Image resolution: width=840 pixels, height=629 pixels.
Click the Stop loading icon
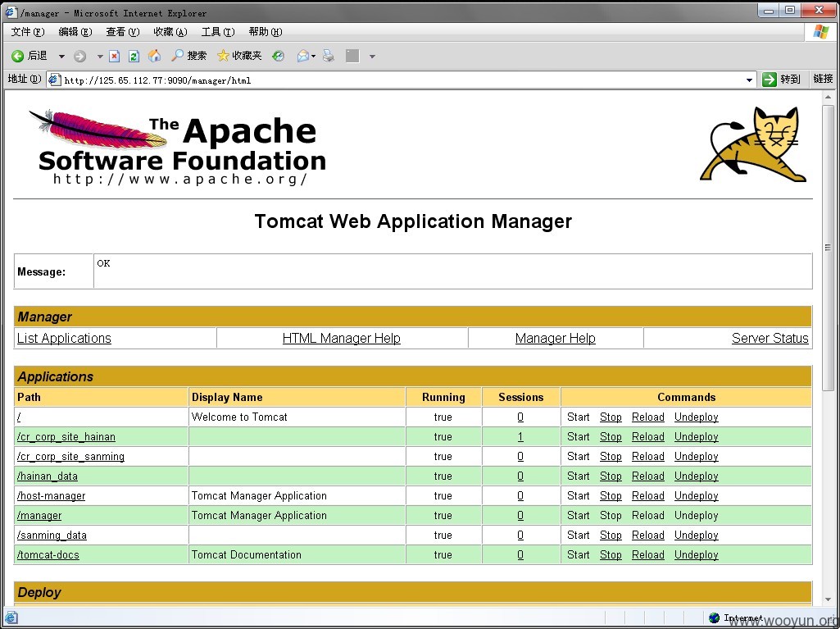click(x=114, y=56)
